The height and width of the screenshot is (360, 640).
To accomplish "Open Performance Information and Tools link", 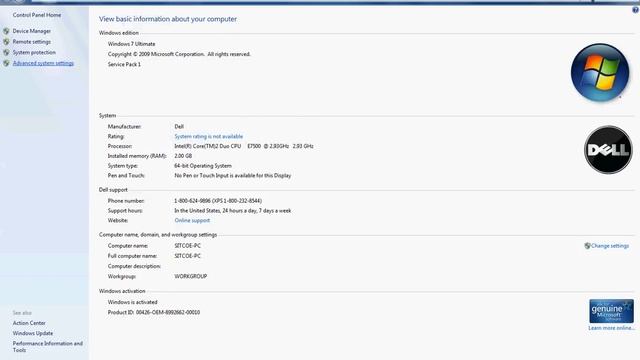I will point(48,347).
